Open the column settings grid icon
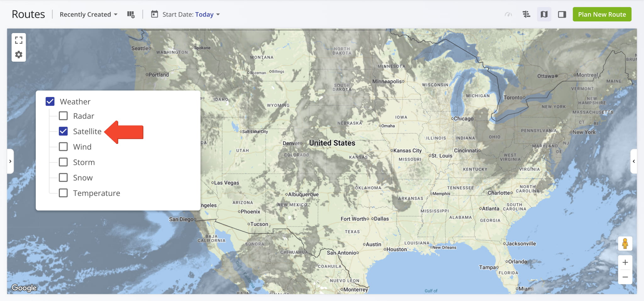Screen dimensions: 644x301 [131, 14]
